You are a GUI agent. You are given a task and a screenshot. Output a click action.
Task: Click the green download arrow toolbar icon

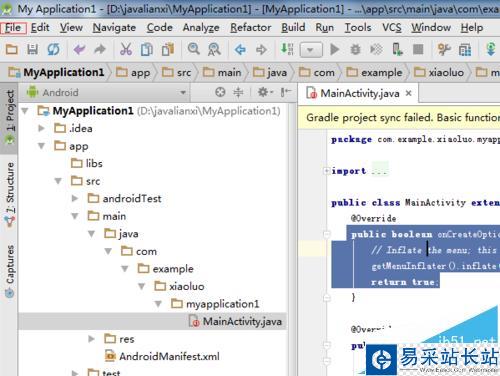coord(491,49)
